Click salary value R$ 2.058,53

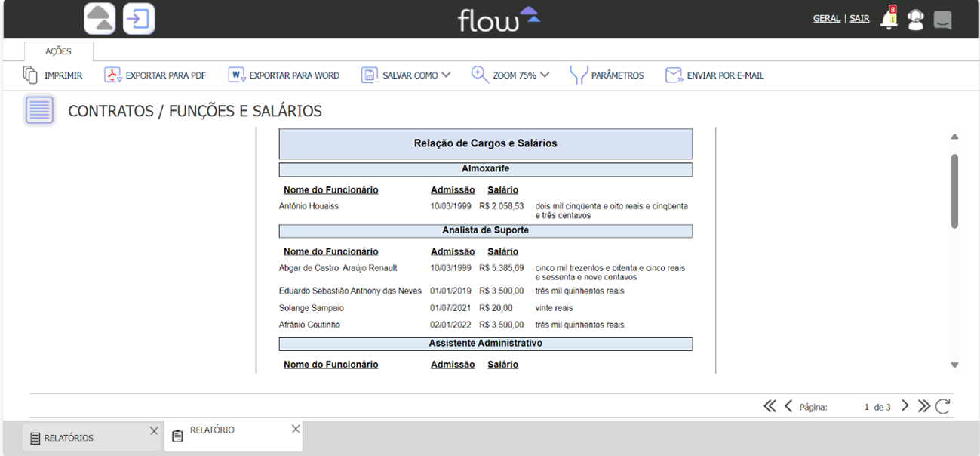click(502, 206)
